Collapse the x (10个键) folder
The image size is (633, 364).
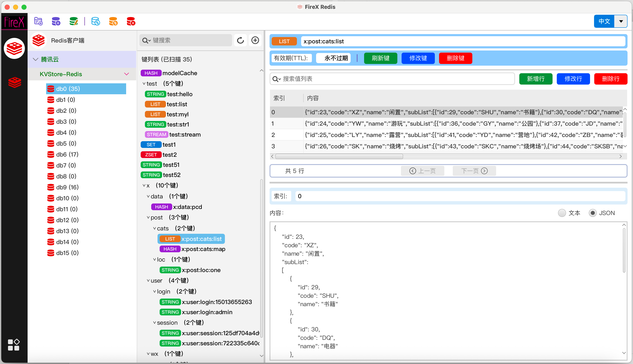tap(144, 186)
